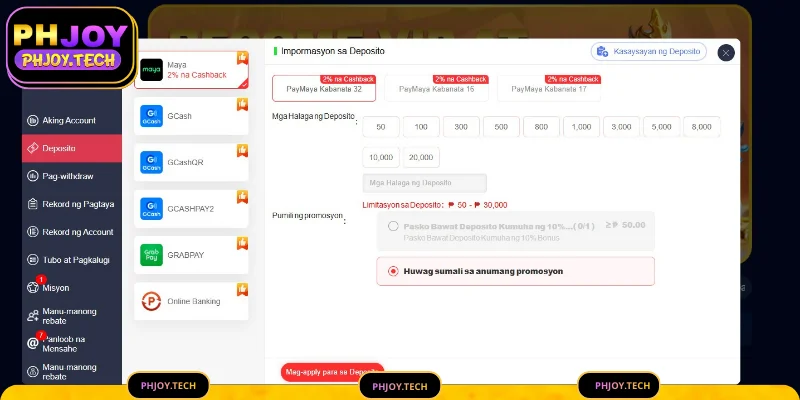Choose 8,000 deposit amount
The image size is (800, 400).
pyautogui.click(x=702, y=127)
